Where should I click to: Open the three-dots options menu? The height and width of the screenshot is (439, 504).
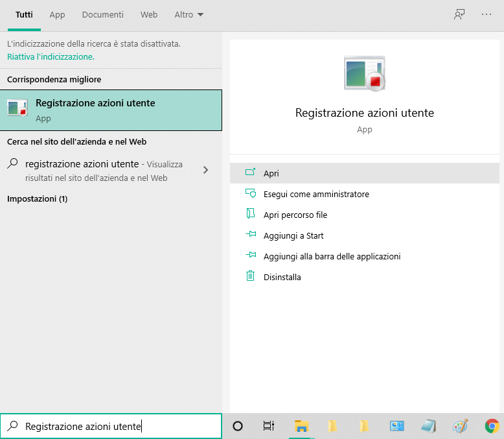pos(487,14)
